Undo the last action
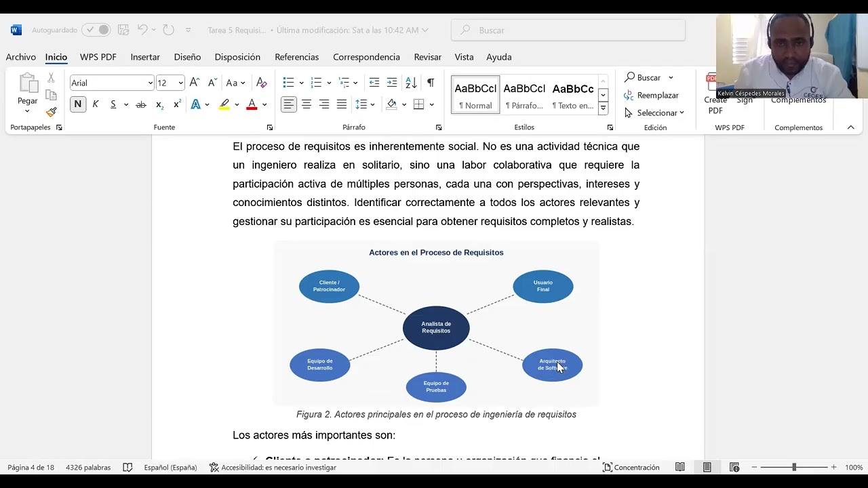Image resolution: width=868 pixels, height=488 pixels. pyautogui.click(x=142, y=30)
